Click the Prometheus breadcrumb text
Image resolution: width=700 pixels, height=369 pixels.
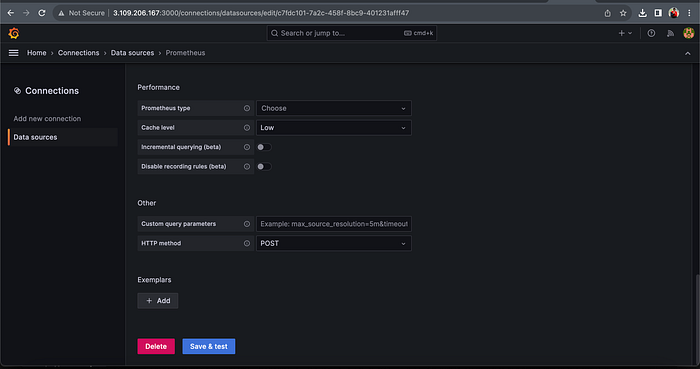tap(185, 53)
